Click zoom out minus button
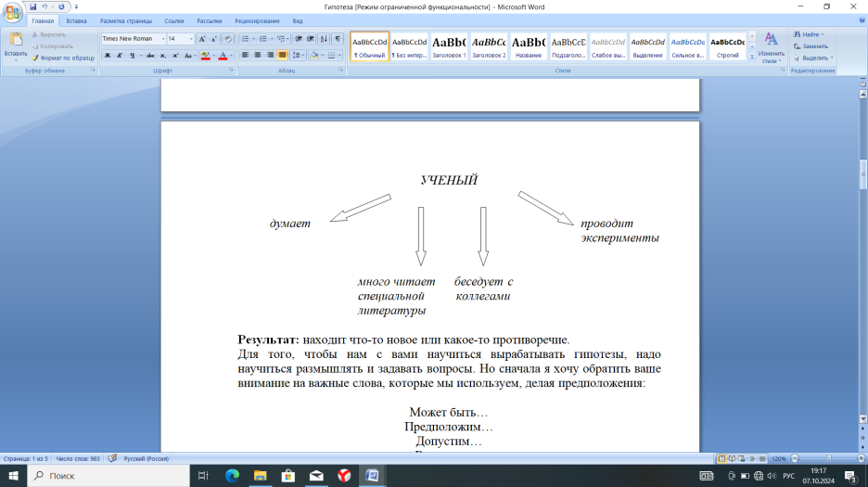868x487 pixels. click(795, 458)
